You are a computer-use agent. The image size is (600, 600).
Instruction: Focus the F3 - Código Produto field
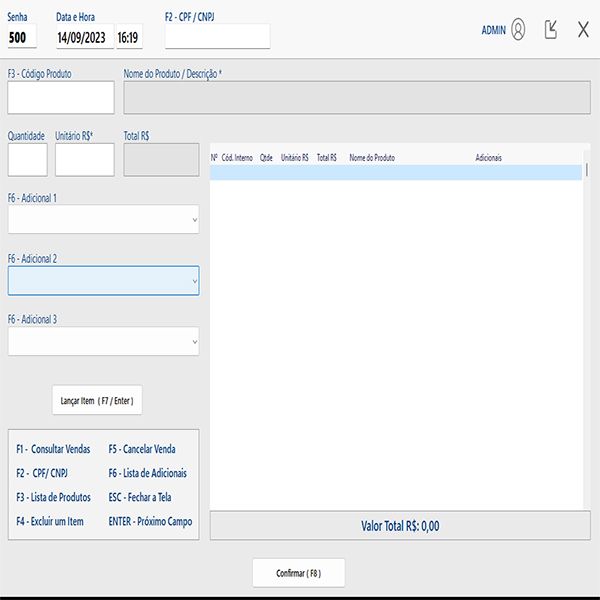click(x=61, y=98)
